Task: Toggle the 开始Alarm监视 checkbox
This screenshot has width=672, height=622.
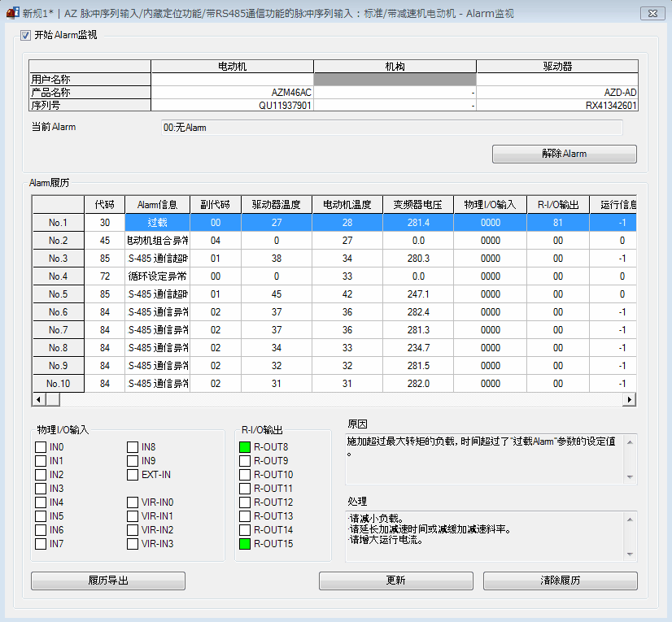Action: click(24, 35)
